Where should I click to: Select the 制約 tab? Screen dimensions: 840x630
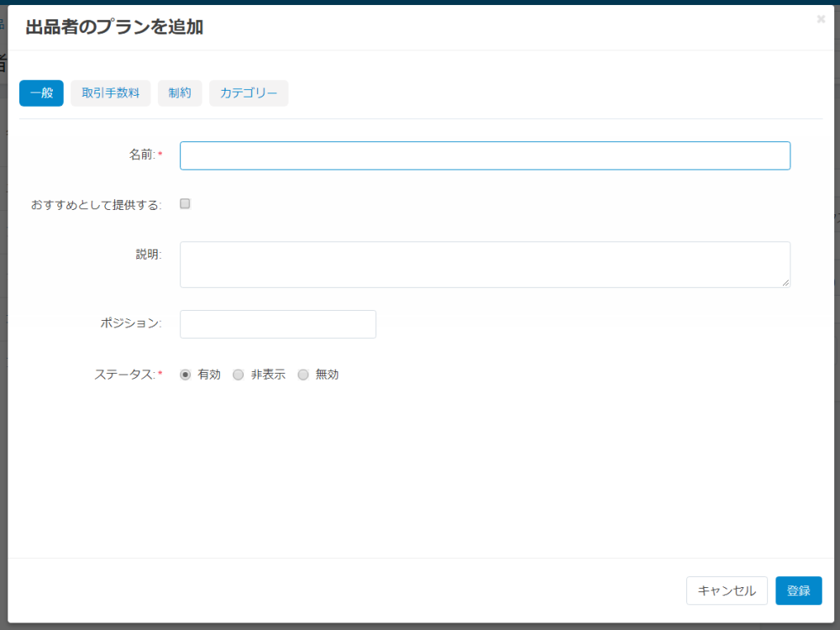tap(180, 93)
